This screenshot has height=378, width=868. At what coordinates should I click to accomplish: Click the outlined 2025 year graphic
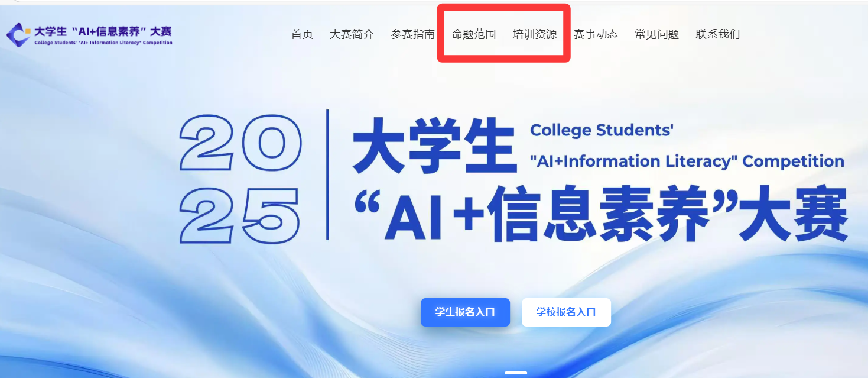click(x=240, y=179)
